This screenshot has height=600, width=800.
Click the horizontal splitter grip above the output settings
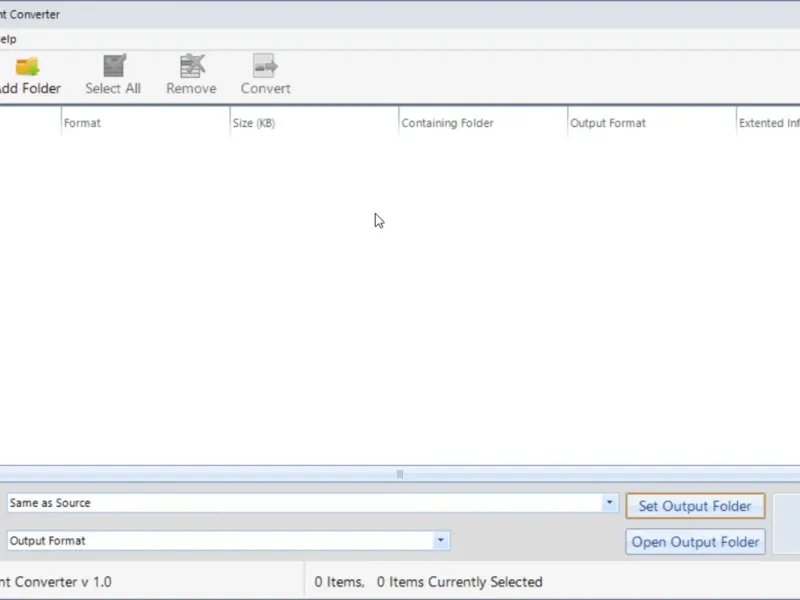pyautogui.click(x=400, y=474)
